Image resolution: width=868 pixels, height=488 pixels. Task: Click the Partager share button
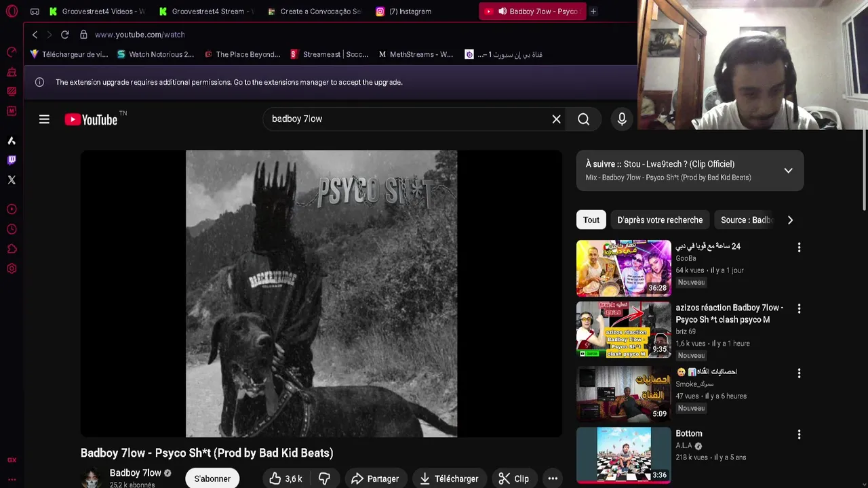374,479
